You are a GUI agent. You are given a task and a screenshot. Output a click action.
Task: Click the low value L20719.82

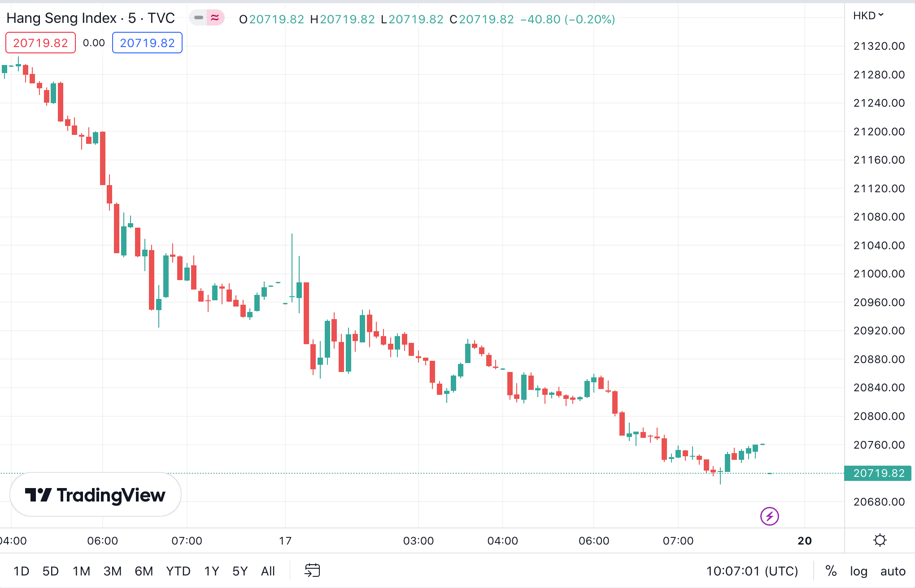(x=412, y=19)
